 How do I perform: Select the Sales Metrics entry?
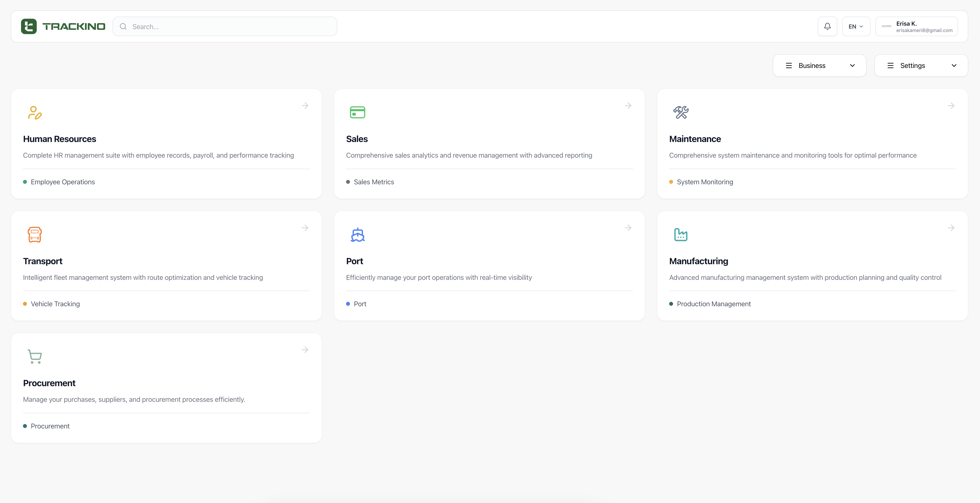pyautogui.click(x=370, y=182)
